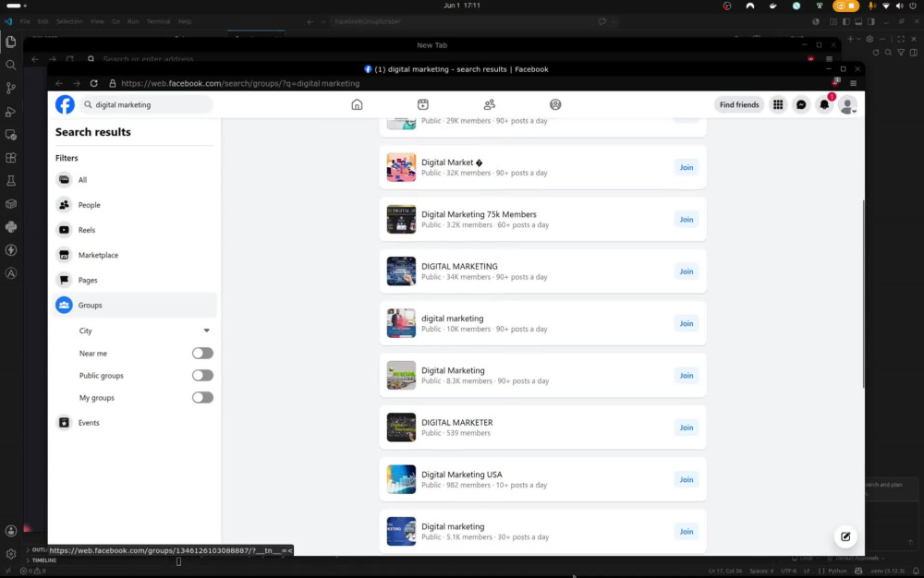Open the account profile avatar menu

tap(847, 104)
